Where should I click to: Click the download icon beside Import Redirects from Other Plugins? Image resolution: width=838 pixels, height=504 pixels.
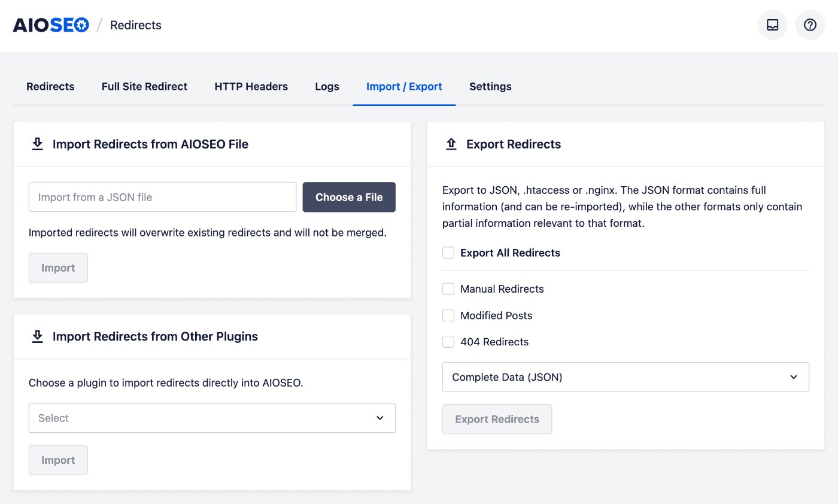click(37, 336)
